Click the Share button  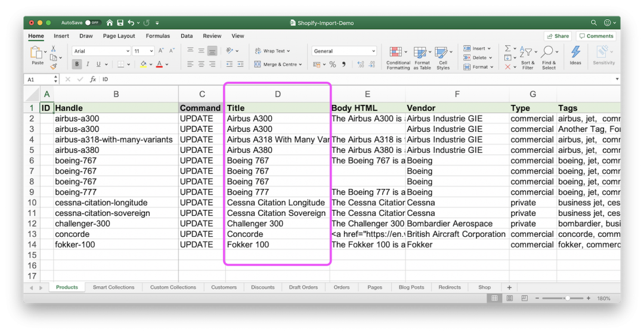point(558,36)
